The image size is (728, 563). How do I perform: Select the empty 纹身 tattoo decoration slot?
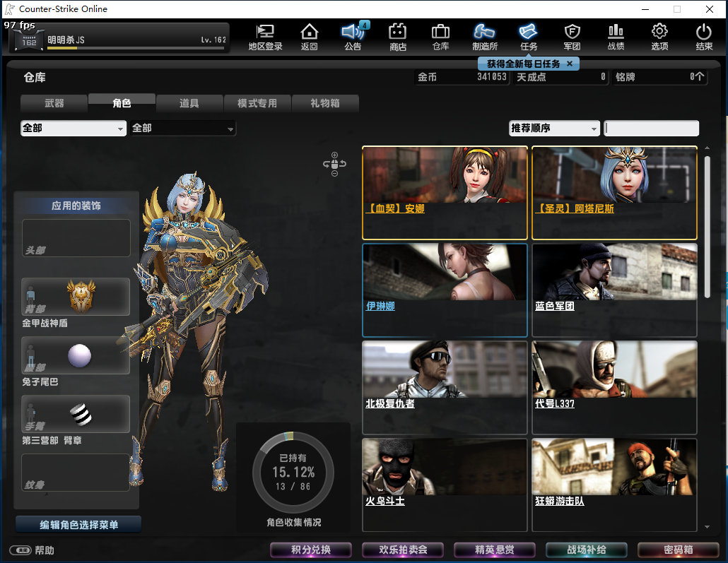(76, 473)
